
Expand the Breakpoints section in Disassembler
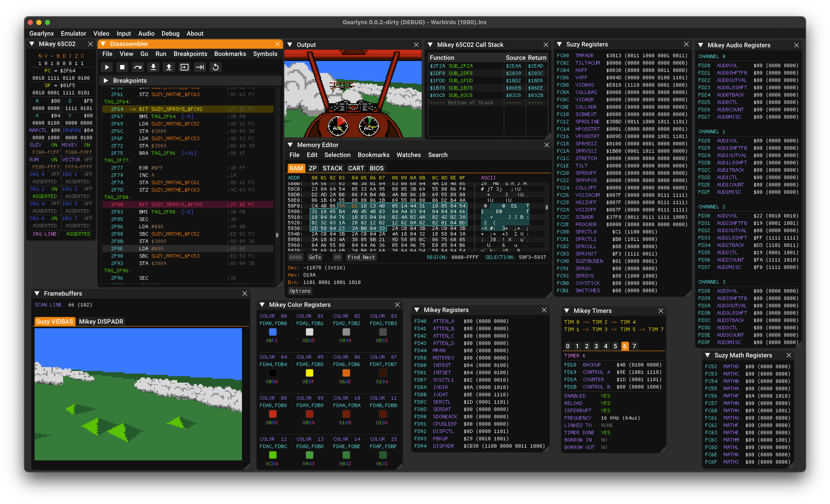coord(106,81)
